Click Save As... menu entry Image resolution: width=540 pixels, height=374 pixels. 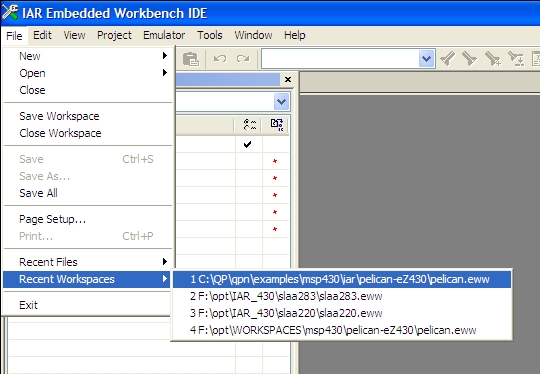click(x=87, y=176)
